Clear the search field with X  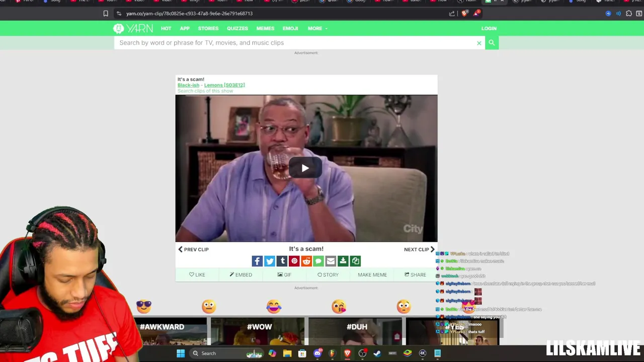pyautogui.click(x=479, y=43)
